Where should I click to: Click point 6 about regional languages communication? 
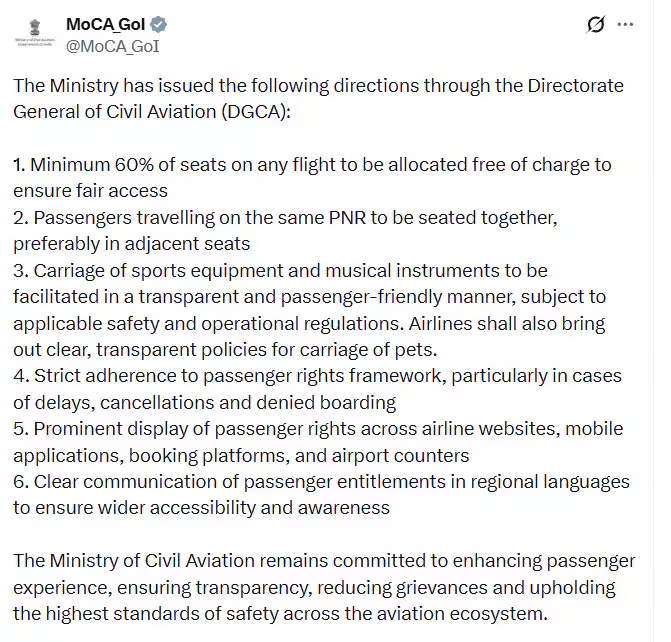pyautogui.click(x=320, y=482)
